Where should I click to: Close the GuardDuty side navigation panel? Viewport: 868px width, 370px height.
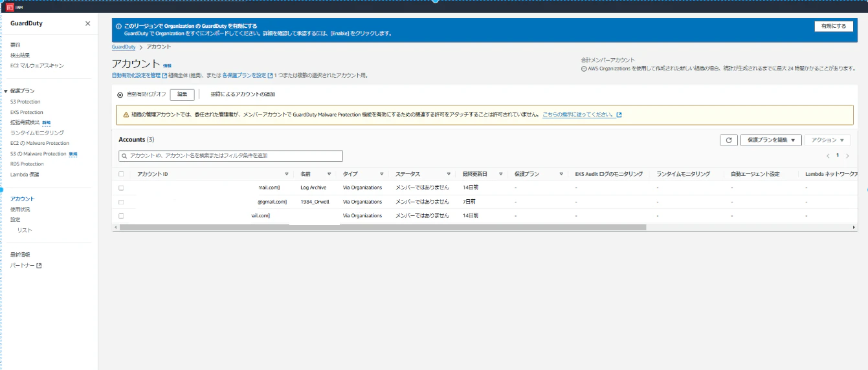pos(88,23)
